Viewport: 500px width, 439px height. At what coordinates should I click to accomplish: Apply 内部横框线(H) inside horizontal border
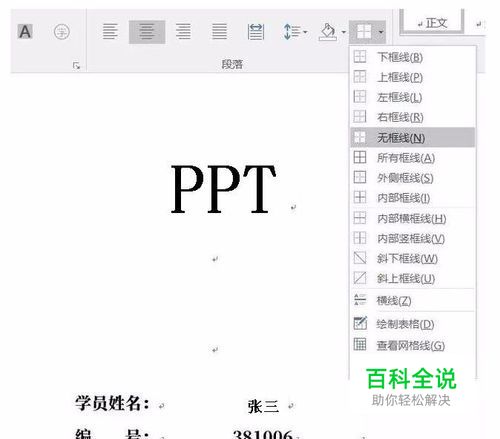pyautogui.click(x=413, y=218)
